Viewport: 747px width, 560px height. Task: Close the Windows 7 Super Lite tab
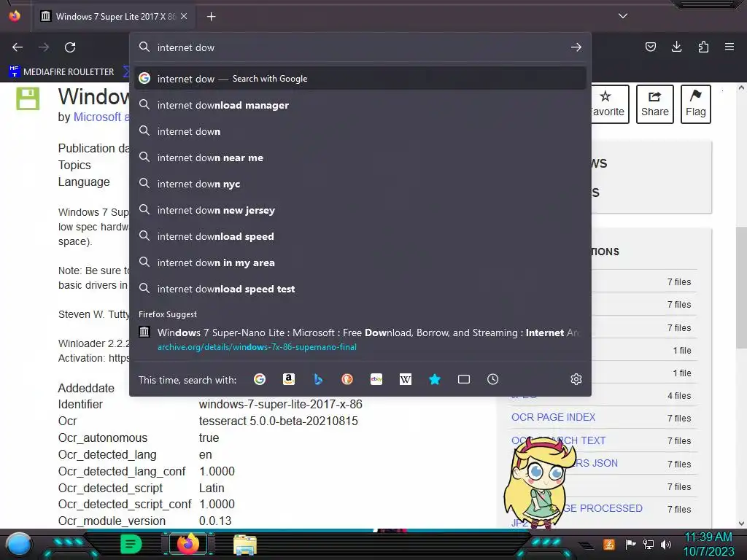pos(184,16)
